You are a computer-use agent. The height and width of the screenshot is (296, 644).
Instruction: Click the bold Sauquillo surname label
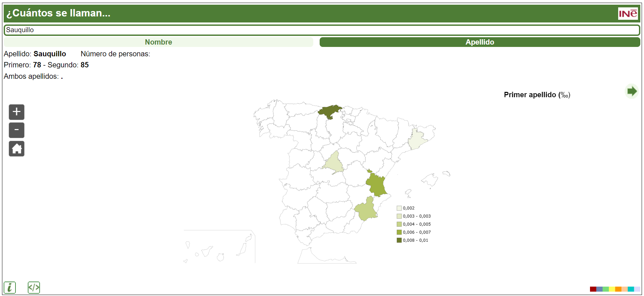click(50, 54)
